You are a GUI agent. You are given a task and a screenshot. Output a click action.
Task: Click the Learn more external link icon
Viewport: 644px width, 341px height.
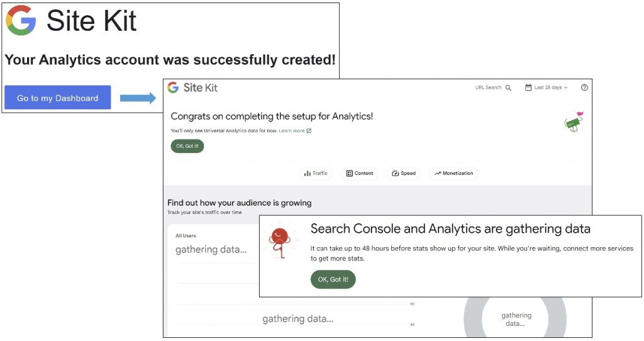point(309,131)
